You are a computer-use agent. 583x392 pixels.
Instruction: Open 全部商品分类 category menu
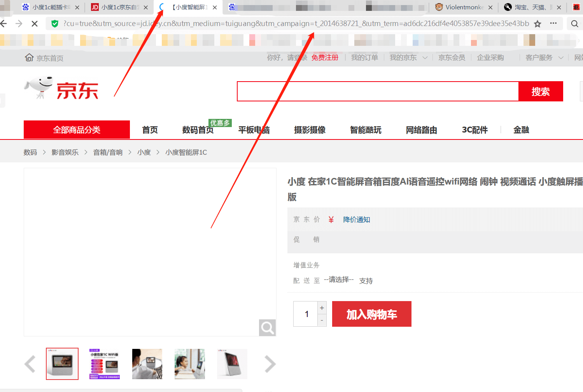77,130
